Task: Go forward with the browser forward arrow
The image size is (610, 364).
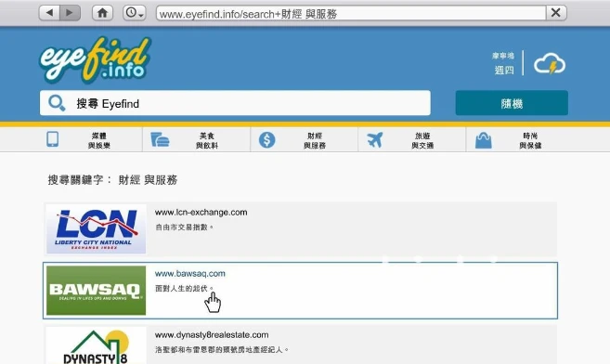Action: 70,13
